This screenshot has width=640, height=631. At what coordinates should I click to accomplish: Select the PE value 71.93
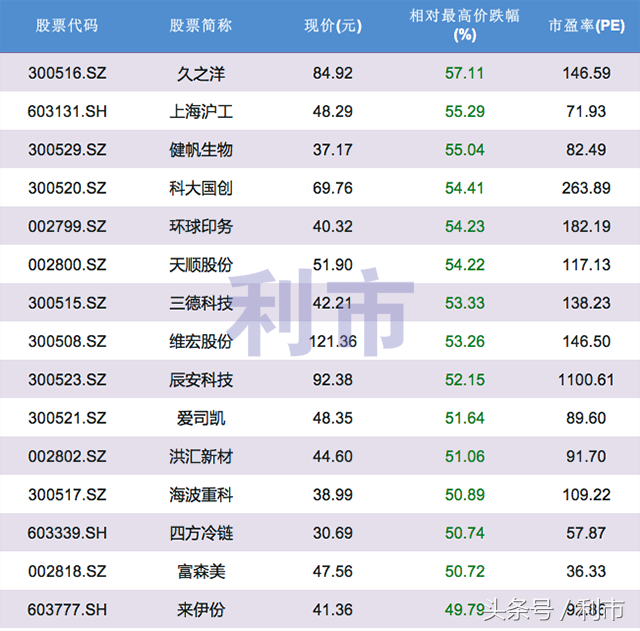click(586, 111)
